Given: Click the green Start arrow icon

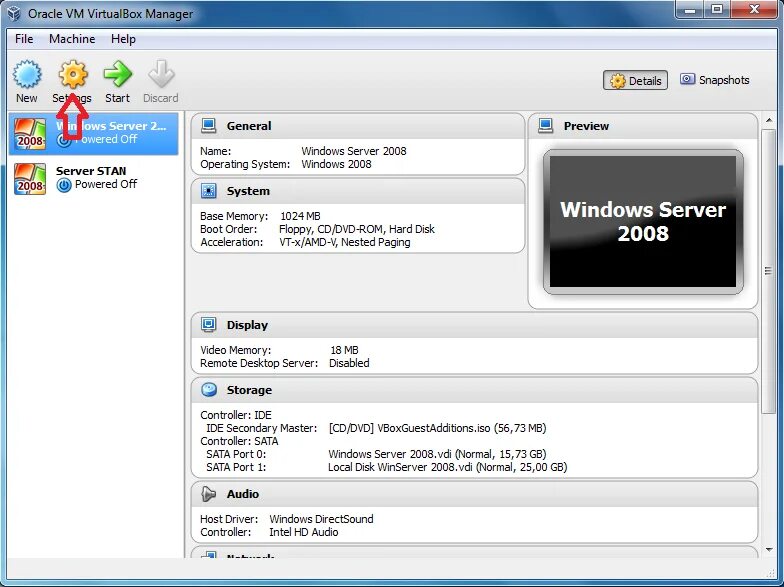Looking at the screenshot, I should [x=118, y=74].
